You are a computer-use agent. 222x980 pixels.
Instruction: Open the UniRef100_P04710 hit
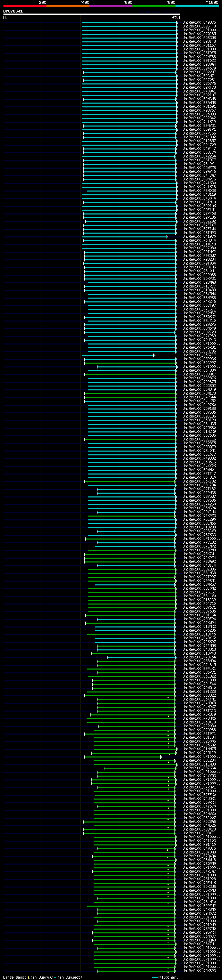[x=199, y=604]
